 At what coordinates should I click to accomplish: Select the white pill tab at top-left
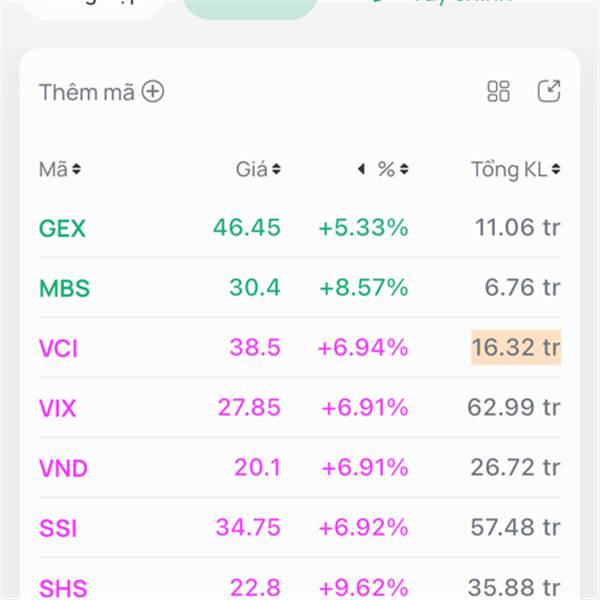pyautogui.click(x=94, y=6)
